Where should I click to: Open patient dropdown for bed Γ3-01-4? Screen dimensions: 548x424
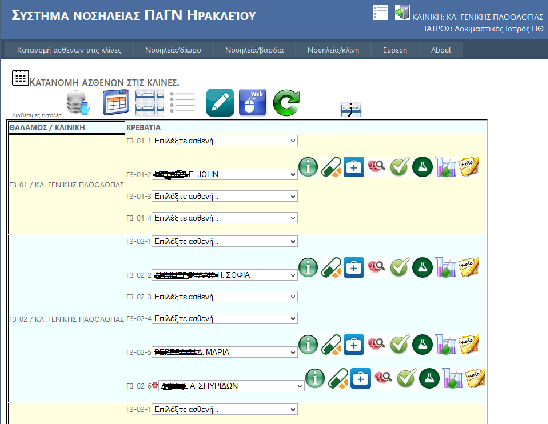point(224,218)
